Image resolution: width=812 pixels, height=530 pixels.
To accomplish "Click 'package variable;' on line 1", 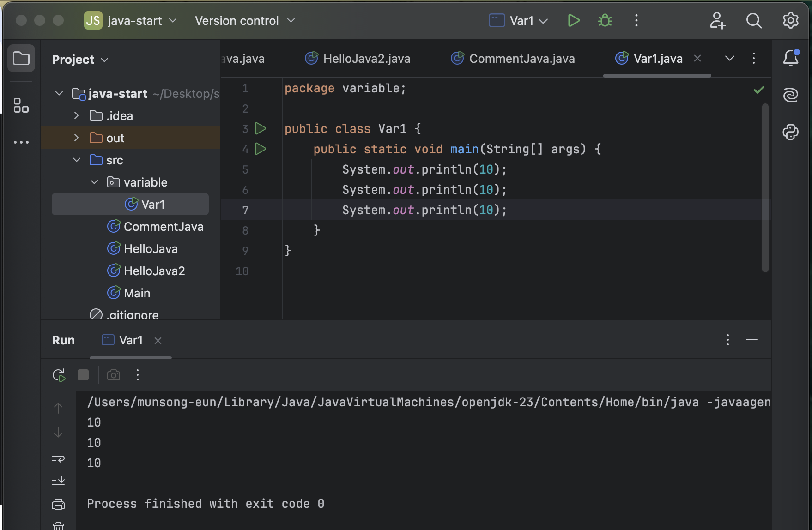I will 345,88.
